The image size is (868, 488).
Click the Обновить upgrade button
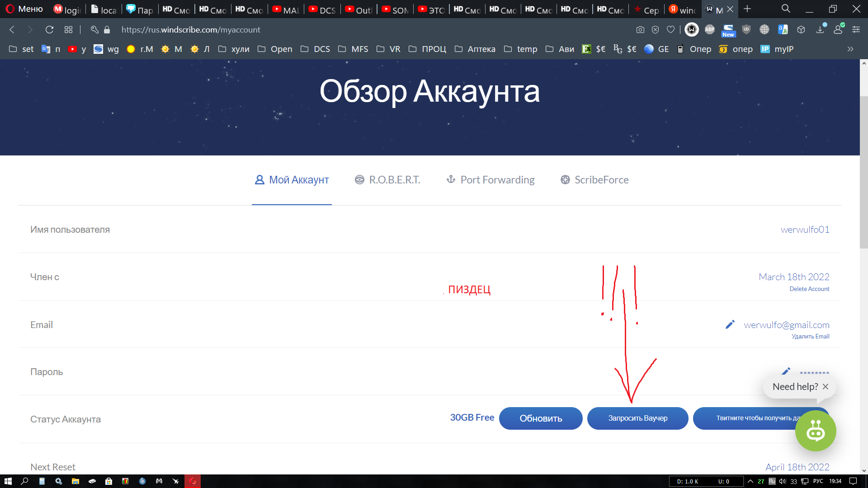(x=541, y=418)
